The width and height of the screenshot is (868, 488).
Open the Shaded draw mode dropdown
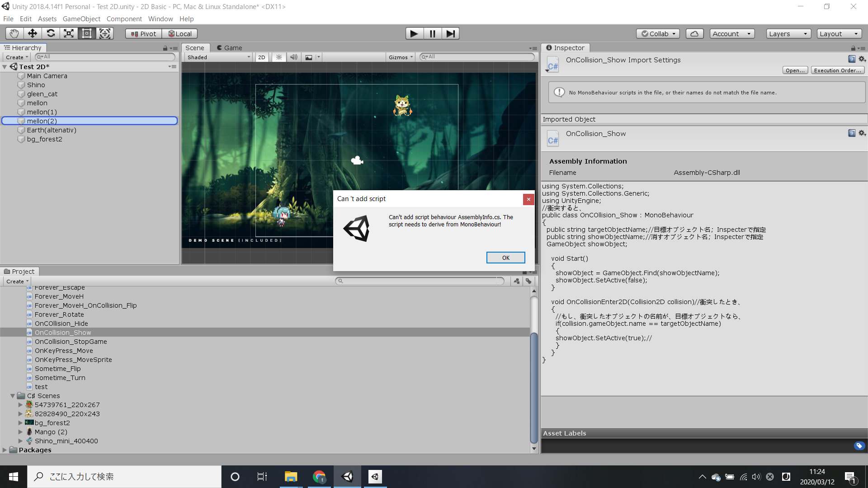point(219,57)
